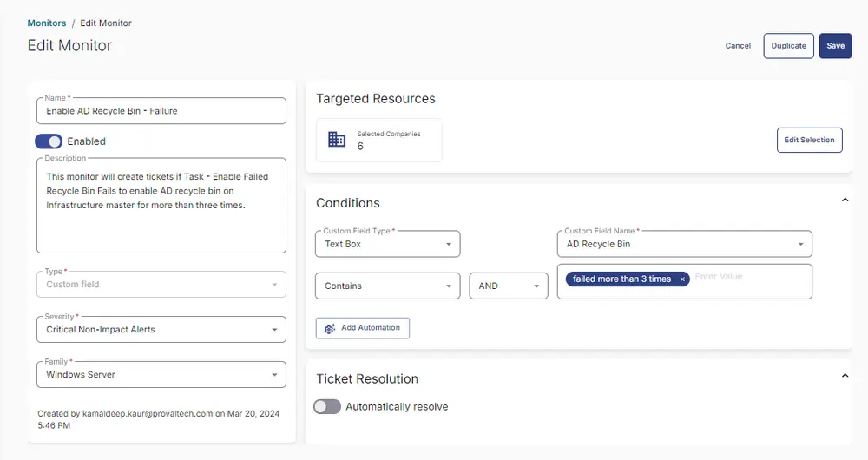
Task: Collapse the Ticket Resolution section chevron
Action: [845, 375]
